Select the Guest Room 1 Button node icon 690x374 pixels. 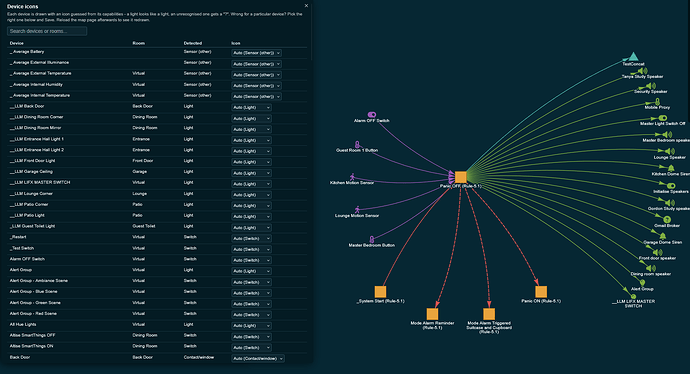[357, 144]
